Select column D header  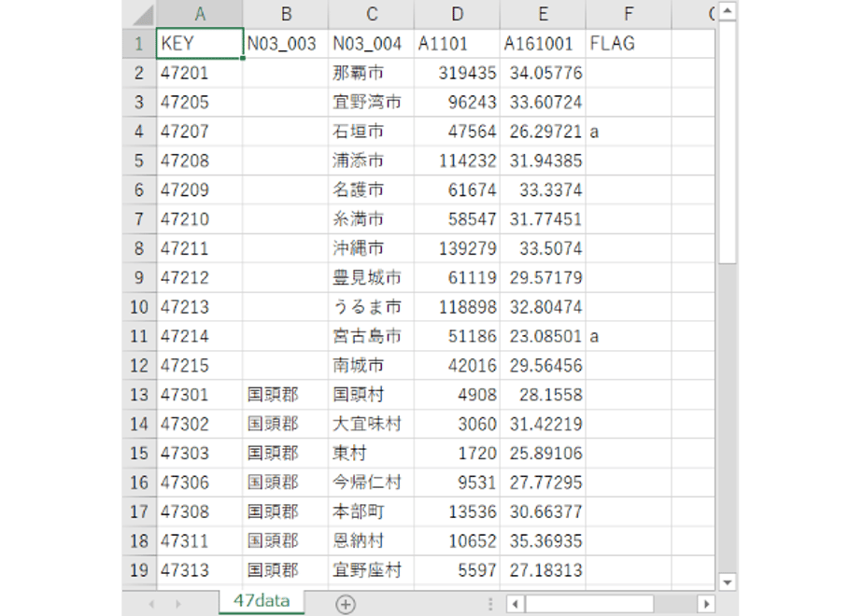tap(458, 14)
